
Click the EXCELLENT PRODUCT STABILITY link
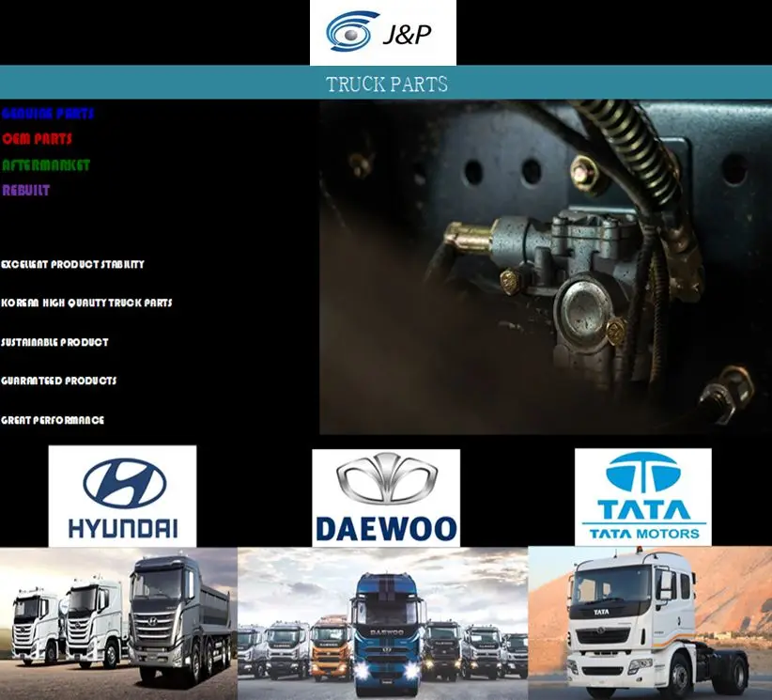[x=72, y=264]
